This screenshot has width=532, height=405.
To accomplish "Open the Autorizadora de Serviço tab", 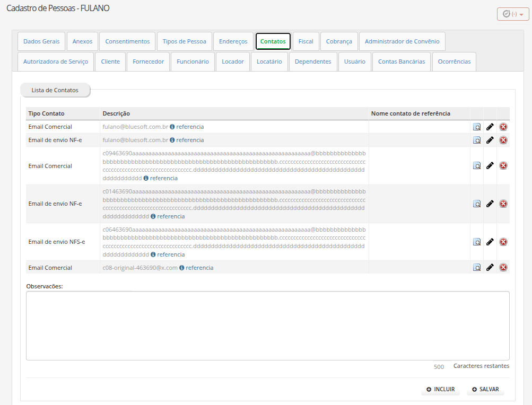I will pos(56,61).
